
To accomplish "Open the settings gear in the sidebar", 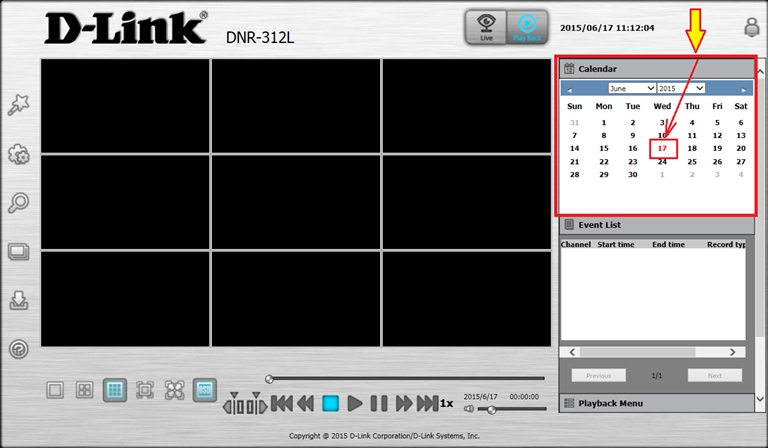I will tap(18, 155).
